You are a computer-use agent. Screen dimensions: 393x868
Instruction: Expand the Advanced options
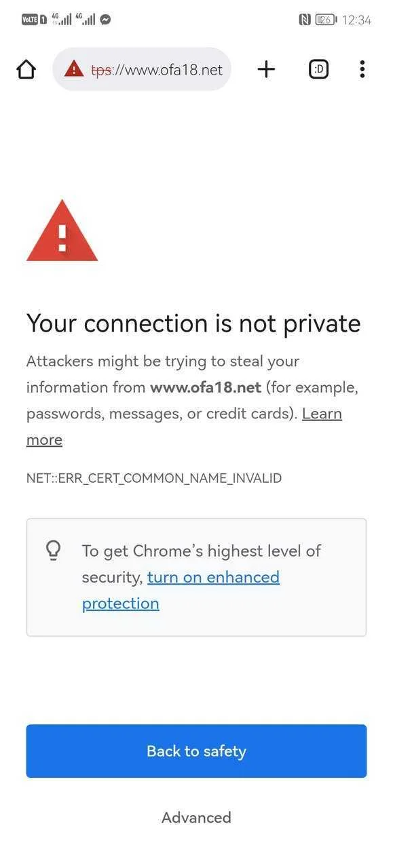coord(196,817)
